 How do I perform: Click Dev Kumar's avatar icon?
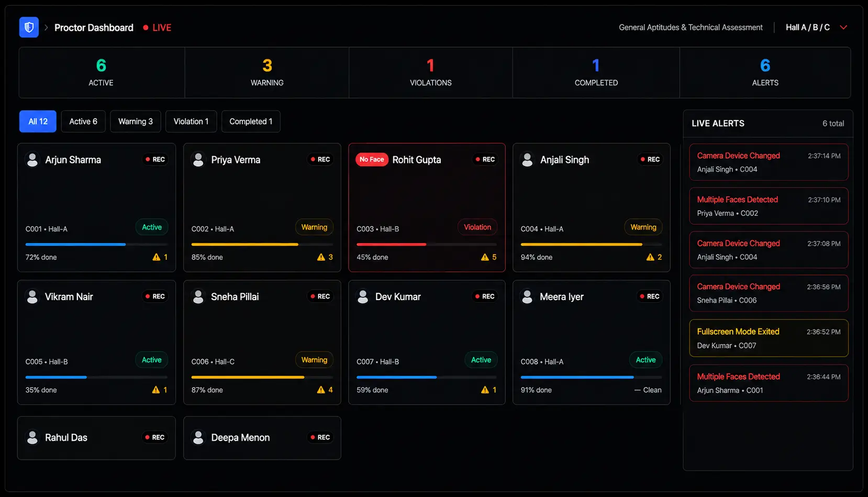tap(363, 297)
